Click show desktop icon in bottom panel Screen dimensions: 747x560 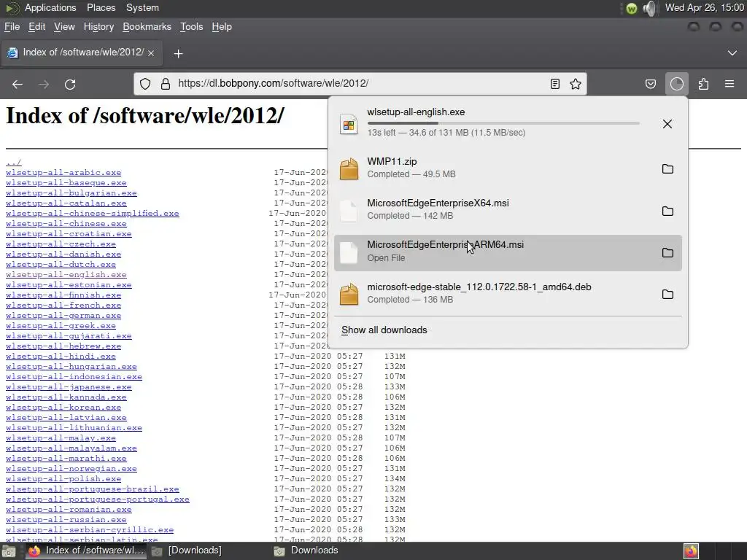click(x=9, y=551)
